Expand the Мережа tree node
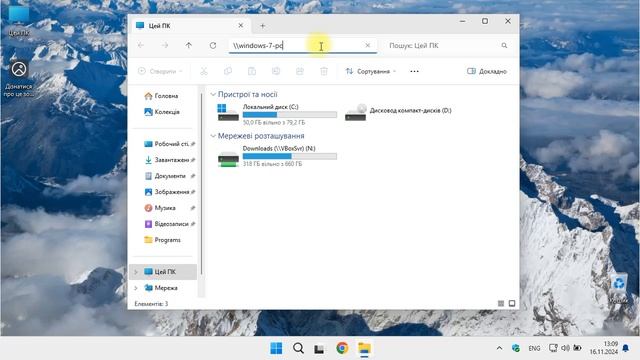 [x=136, y=288]
